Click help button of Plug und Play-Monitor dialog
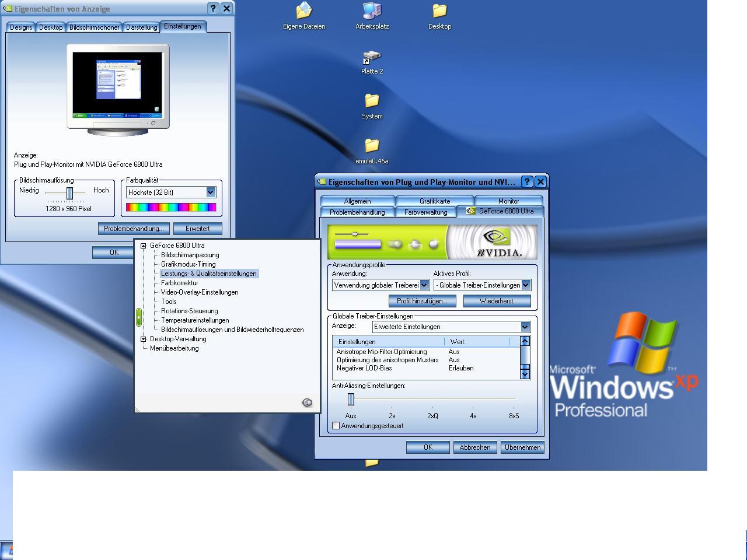Viewport: 747px width, 560px height. point(526,181)
